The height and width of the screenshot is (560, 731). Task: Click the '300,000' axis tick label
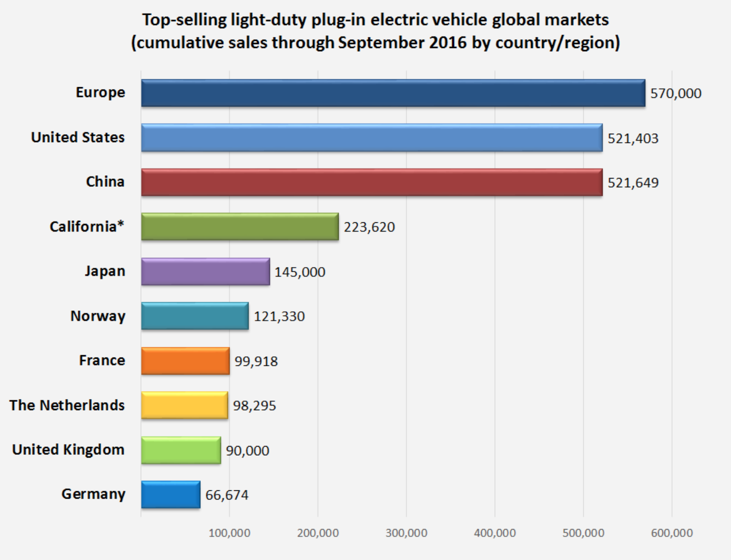pyautogui.click(x=407, y=533)
